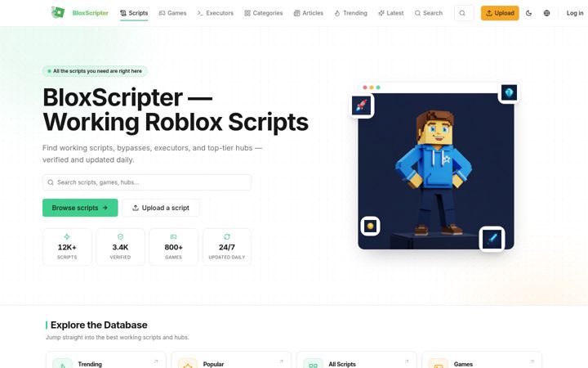The height and width of the screenshot is (368, 588).
Task: Toggle dark mode with moon icon
Action: coord(528,13)
